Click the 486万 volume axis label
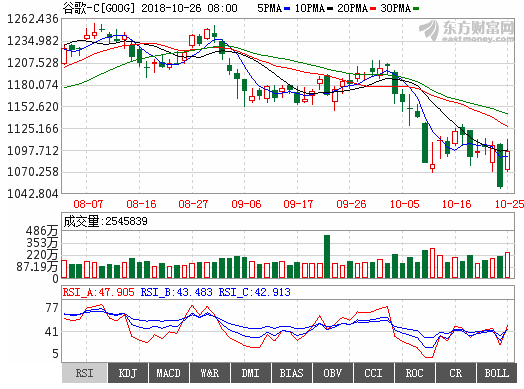Viewport: 524px width, 389px height. 42,231
